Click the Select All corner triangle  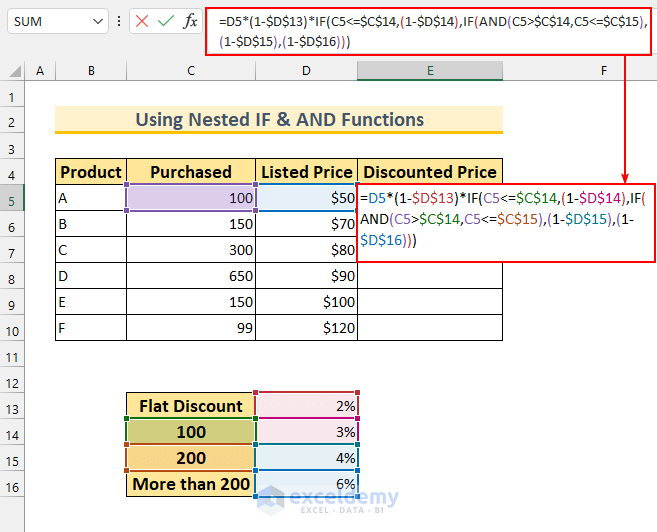pos(13,71)
